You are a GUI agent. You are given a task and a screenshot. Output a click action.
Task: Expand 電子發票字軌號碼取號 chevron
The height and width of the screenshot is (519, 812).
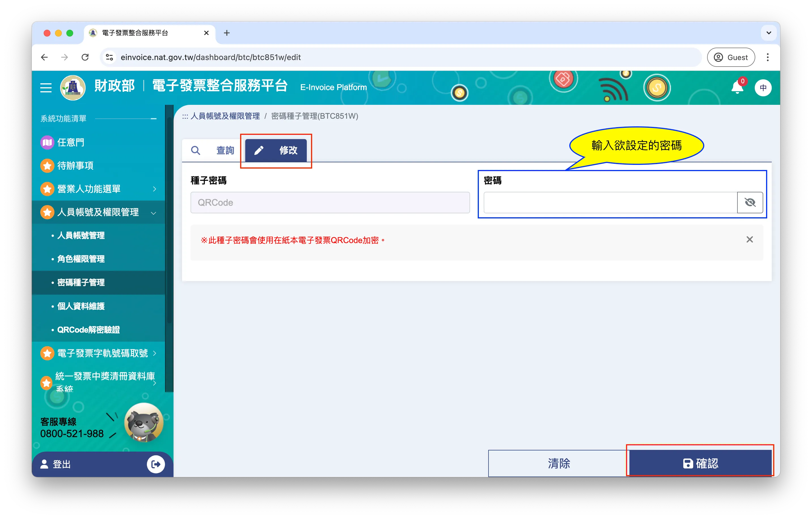tap(155, 353)
